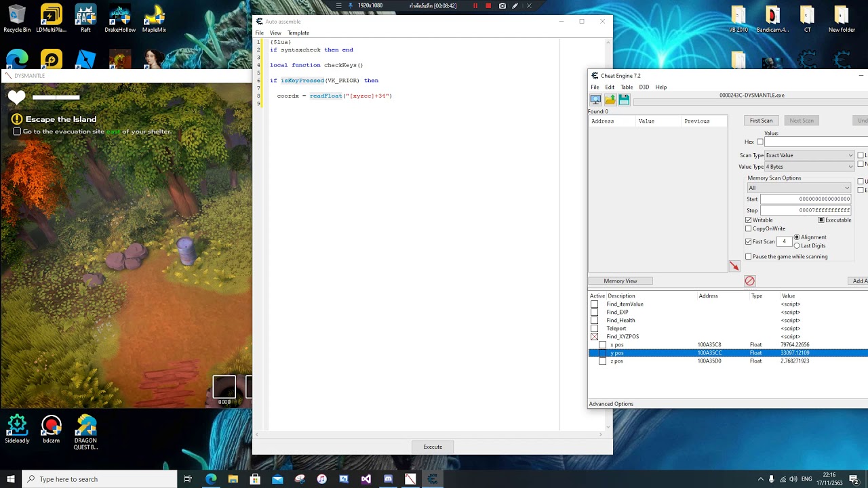Click the Bandicam pin icon
868x488 pixels.
(351, 5)
